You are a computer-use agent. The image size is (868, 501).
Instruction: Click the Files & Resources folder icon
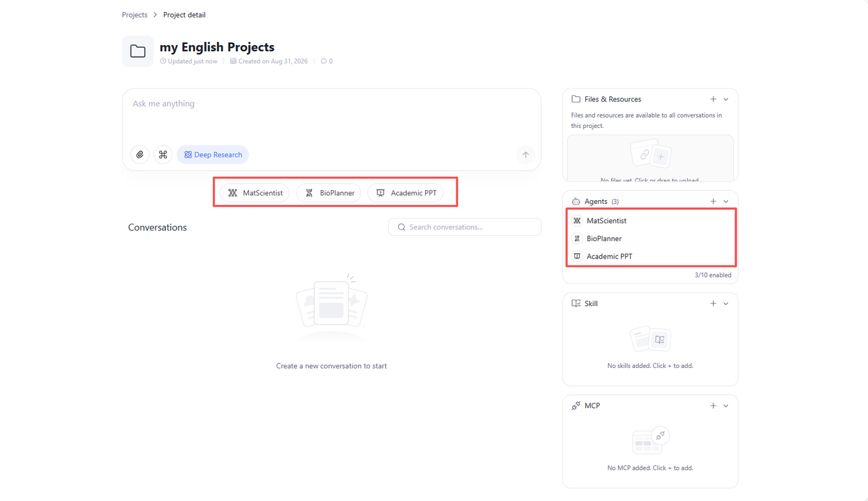point(576,99)
